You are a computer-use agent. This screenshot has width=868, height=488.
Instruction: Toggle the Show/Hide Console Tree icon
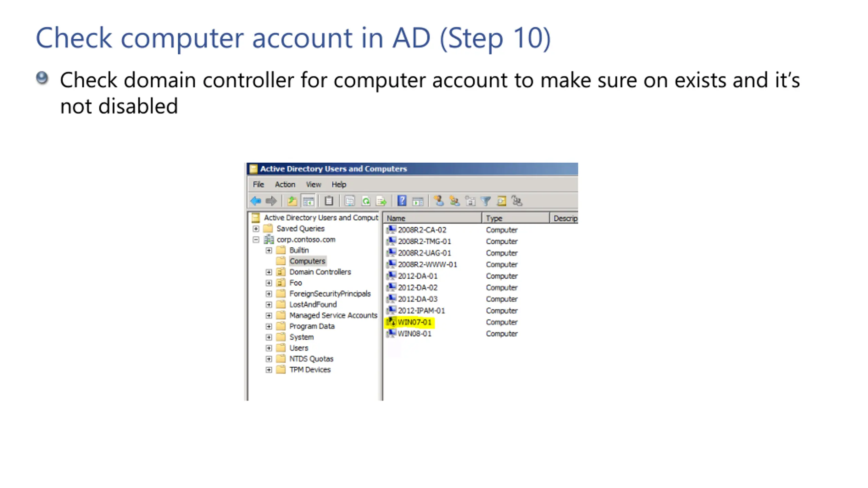pos(308,201)
